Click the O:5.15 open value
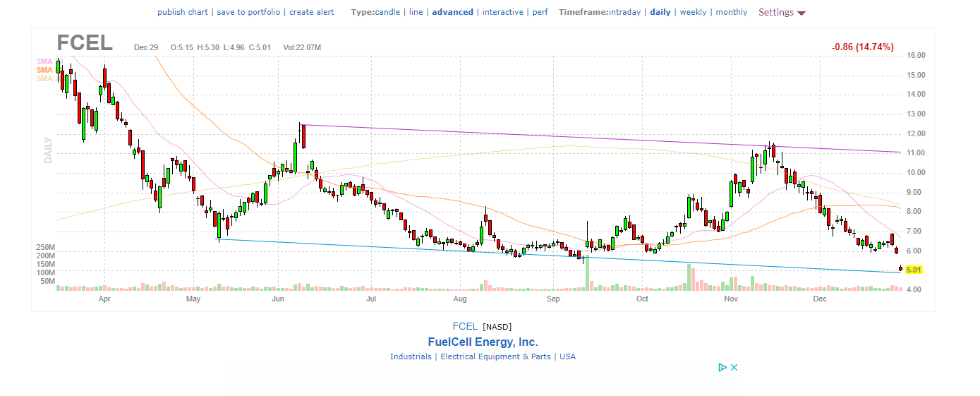This screenshot has width=980, height=396. [181, 47]
